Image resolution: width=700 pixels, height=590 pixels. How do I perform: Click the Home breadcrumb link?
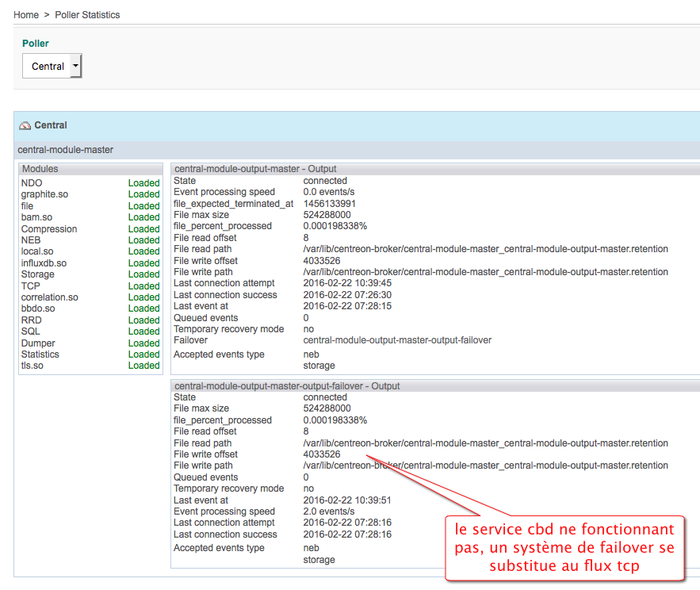[x=25, y=15]
